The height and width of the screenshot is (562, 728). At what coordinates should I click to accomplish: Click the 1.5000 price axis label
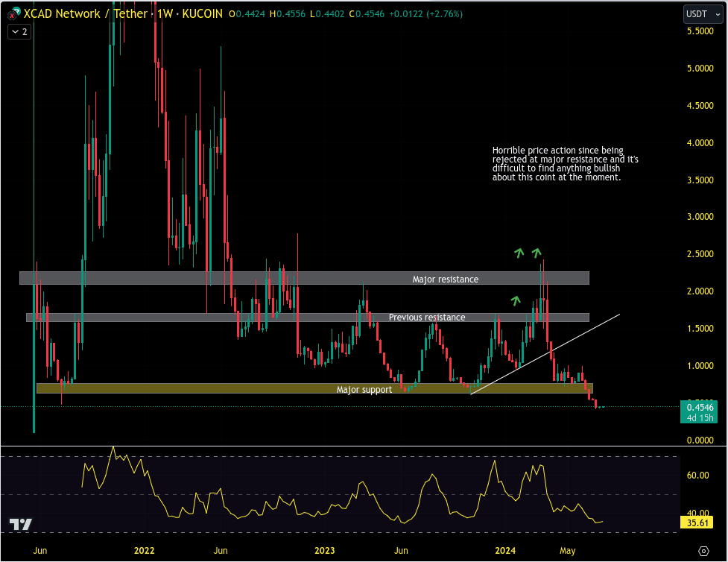point(700,328)
